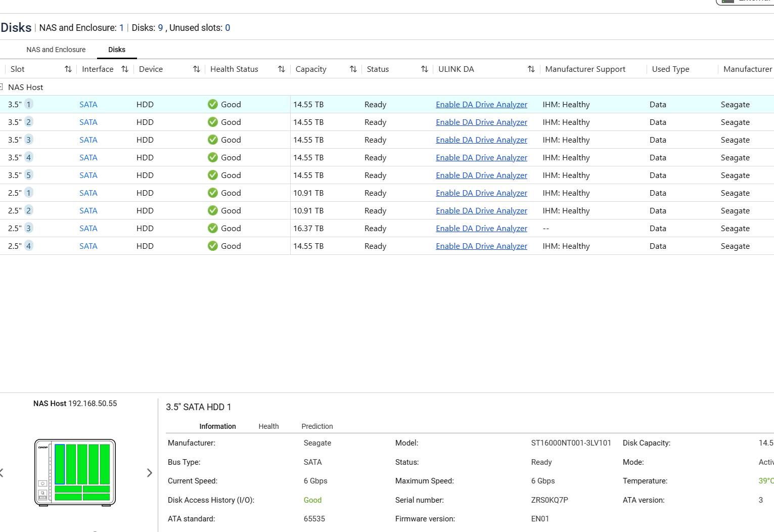Enable DA Drive Analyzer for 2.5" slot 3
The width and height of the screenshot is (774, 532).
481,229
